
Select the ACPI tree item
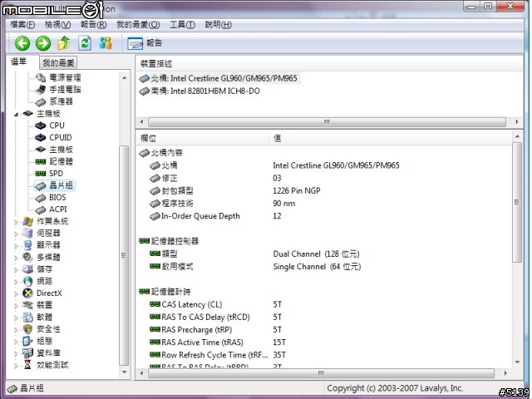click(x=51, y=209)
